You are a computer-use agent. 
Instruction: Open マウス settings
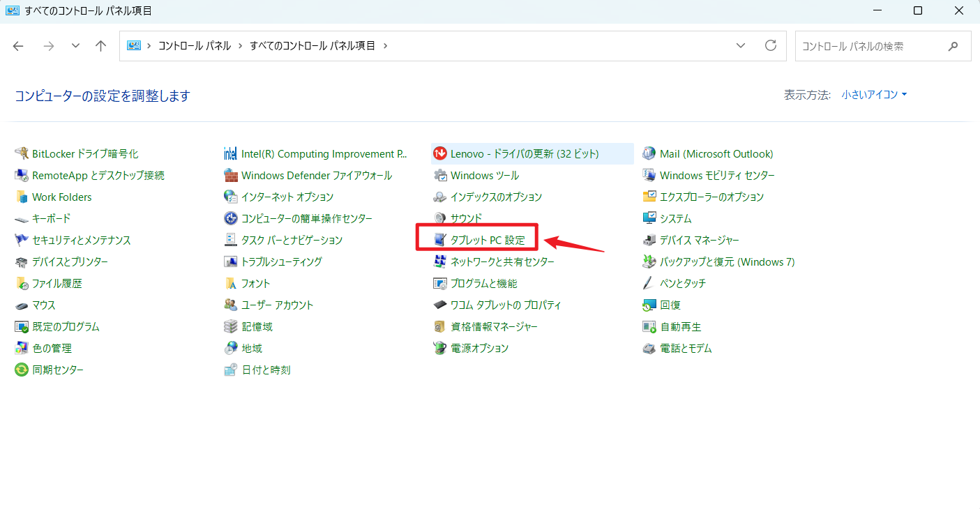click(x=42, y=305)
